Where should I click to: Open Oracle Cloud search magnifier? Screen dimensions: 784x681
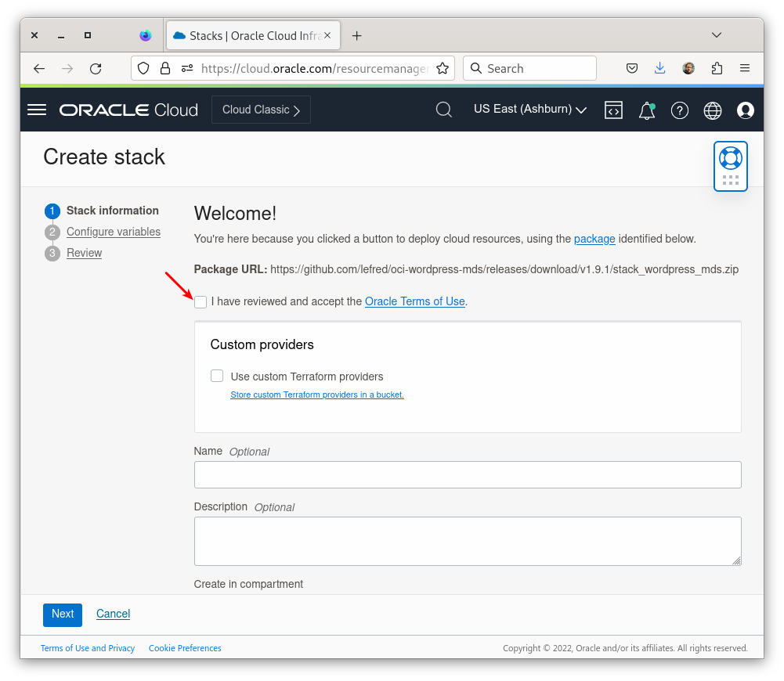tap(443, 110)
